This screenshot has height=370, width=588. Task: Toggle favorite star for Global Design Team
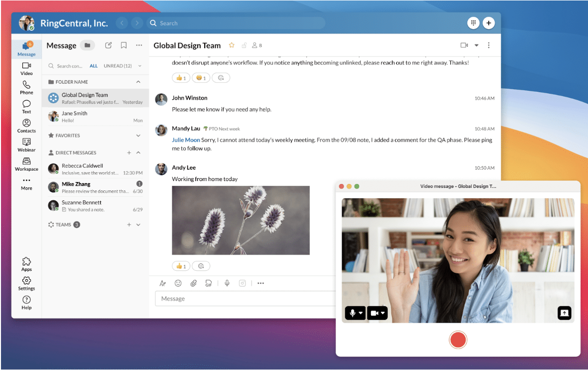[x=231, y=45]
